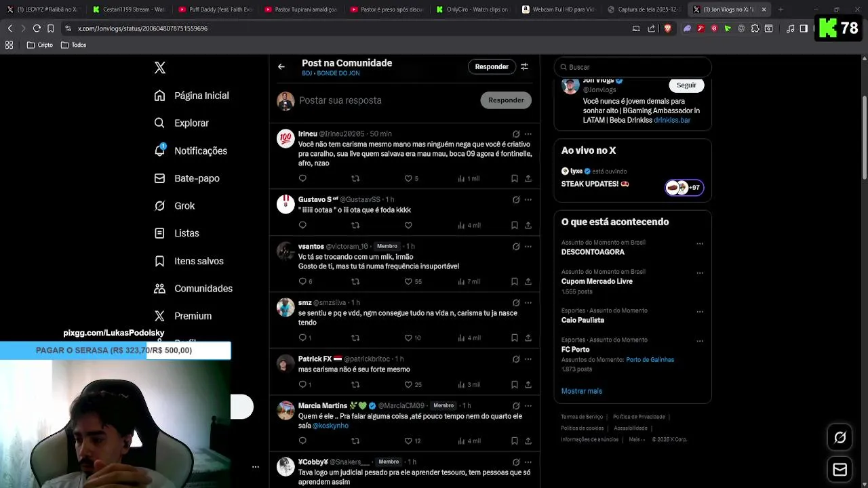Viewport: 868px width, 488px height.
Task: Switch to the OnlyCiro browser tab
Action: coord(472,9)
